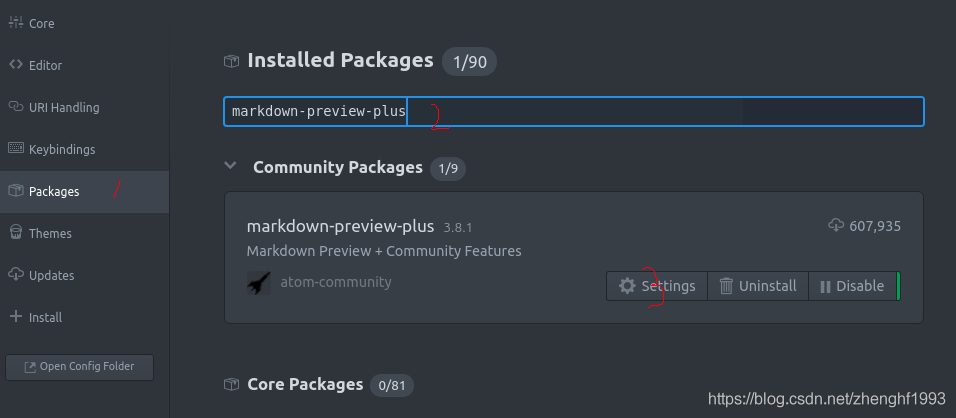Open Themes paint bucket icon

[16, 233]
